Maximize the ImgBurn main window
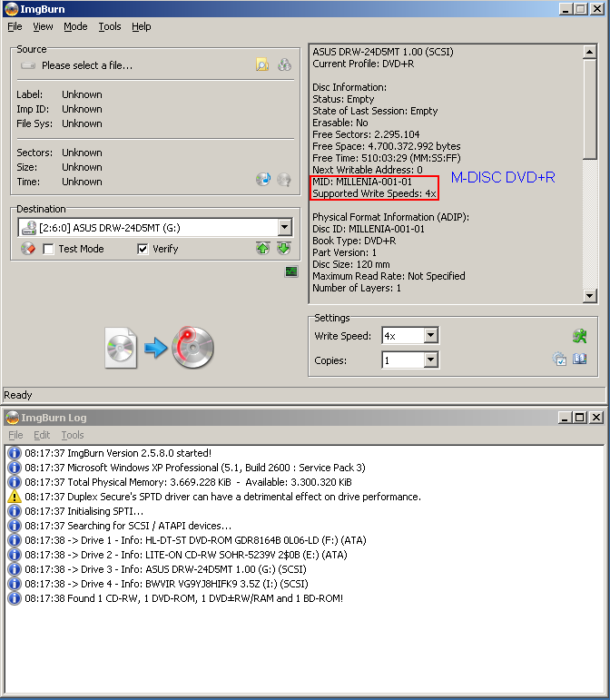 pyautogui.click(x=581, y=9)
